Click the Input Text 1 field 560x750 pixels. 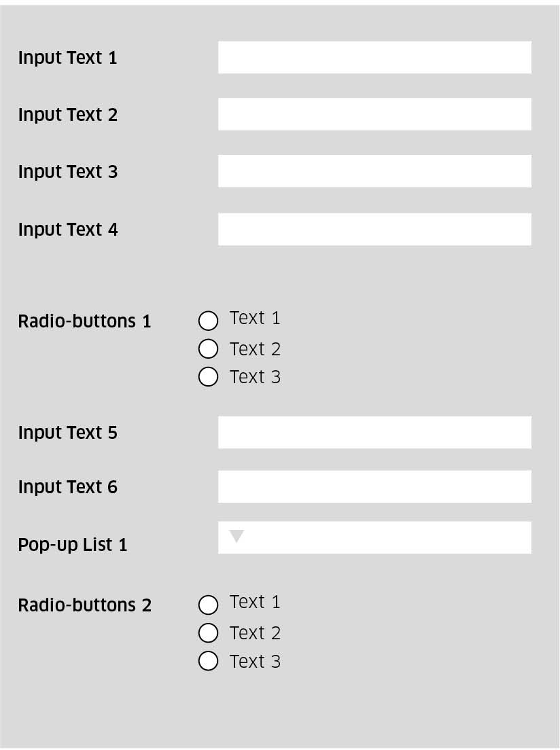tap(374, 57)
